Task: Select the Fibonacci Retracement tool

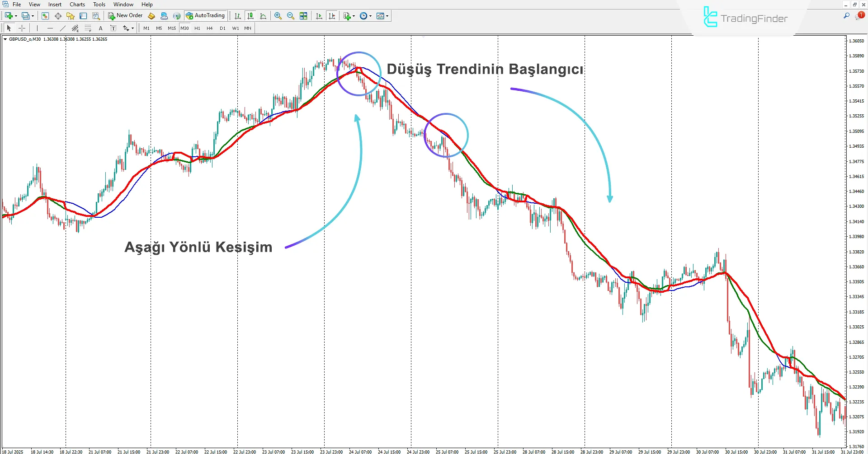Action: coord(88,28)
